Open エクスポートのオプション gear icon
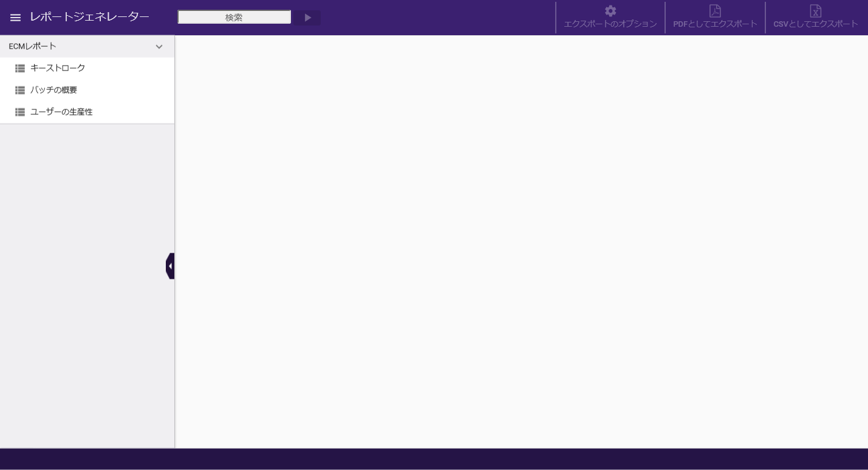868x470 pixels. pyautogui.click(x=610, y=11)
